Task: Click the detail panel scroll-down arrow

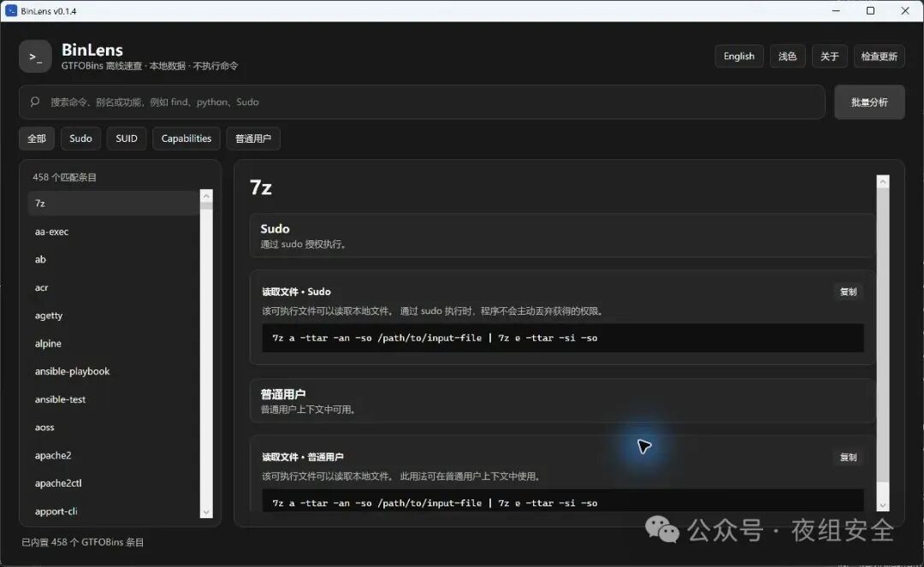Action: click(x=883, y=505)
